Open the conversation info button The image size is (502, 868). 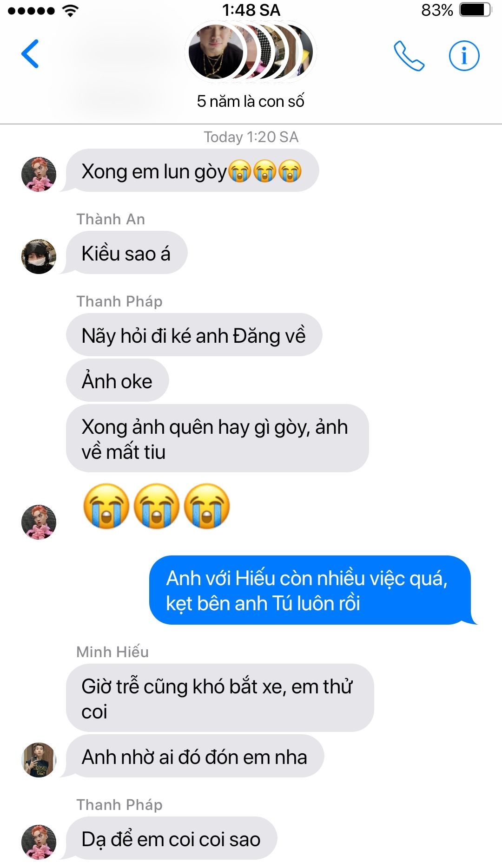[464, 56]
